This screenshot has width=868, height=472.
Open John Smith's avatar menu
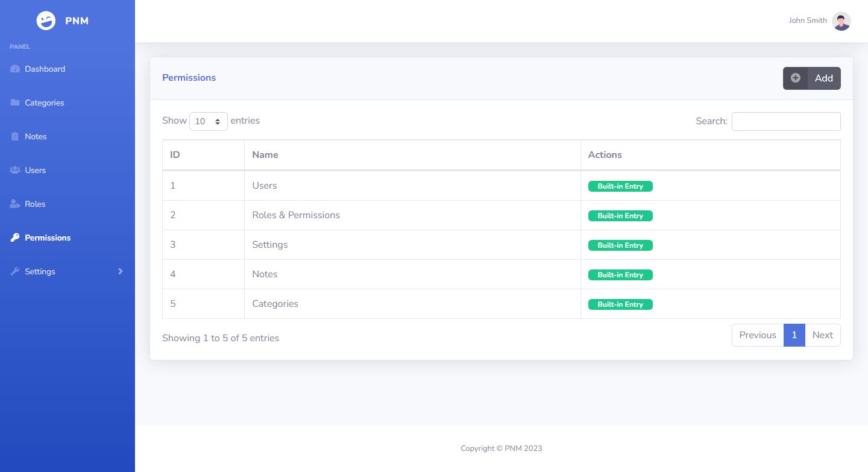click(x=841, y=21)
